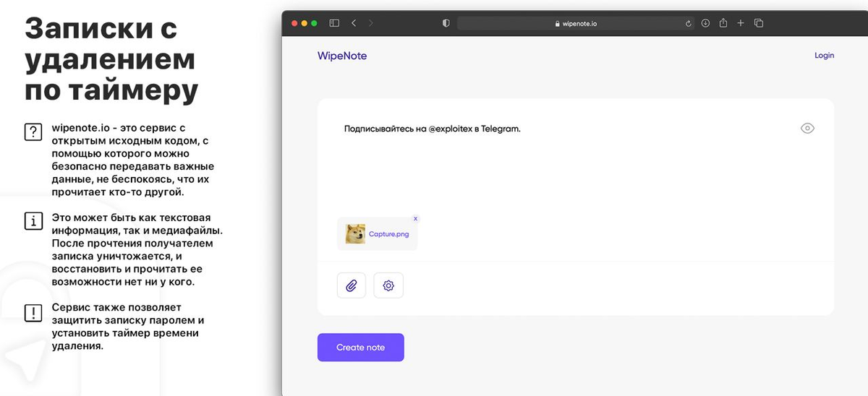The height and width of the screenshot is (396, 868).
Task: Go to WipeNote home logo
Action: (x=342, y=56)
